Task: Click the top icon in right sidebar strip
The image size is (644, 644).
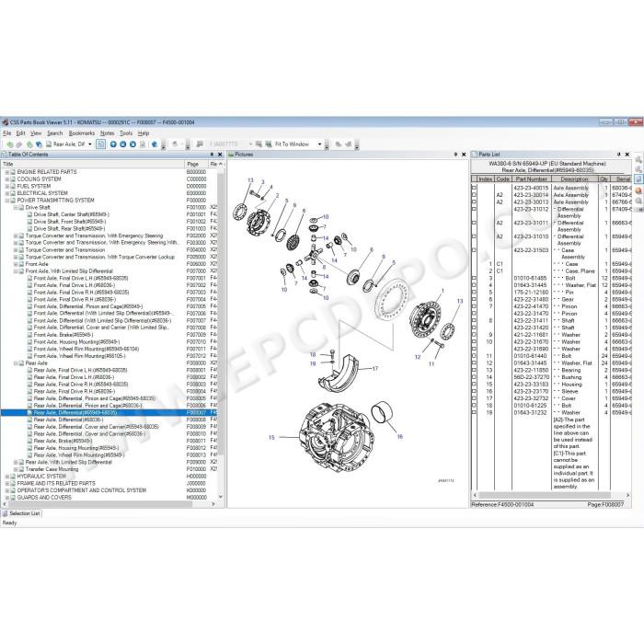Action: pos(638,159)
